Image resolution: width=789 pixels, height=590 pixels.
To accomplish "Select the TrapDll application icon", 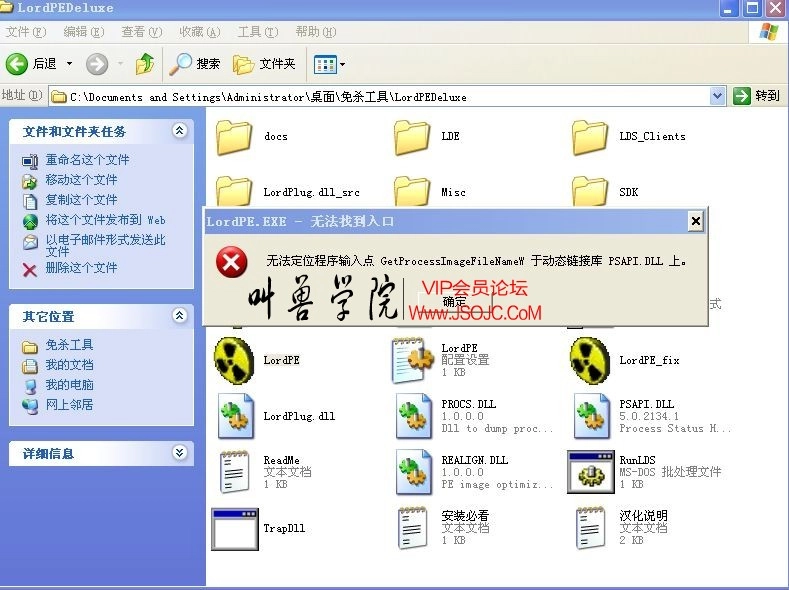I will 234,529.
